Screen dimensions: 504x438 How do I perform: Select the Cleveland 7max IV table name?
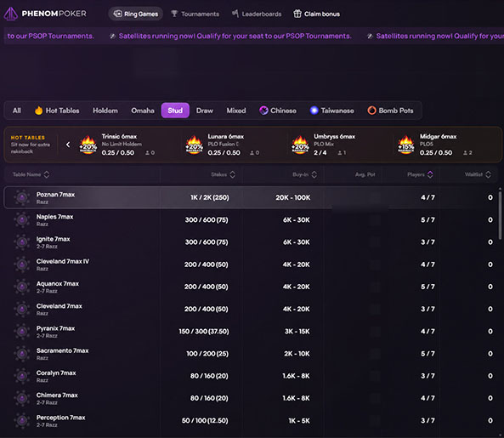63,261
